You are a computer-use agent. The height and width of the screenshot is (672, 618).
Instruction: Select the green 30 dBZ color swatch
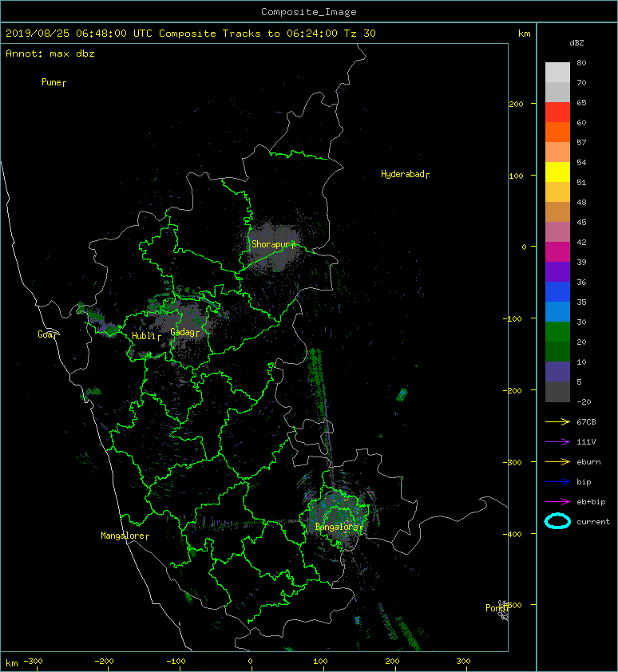click(x=557, y=332)
